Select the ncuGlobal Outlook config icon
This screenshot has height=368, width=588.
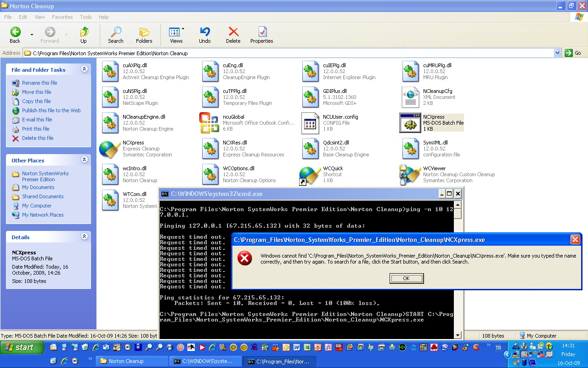click(210, 123)
